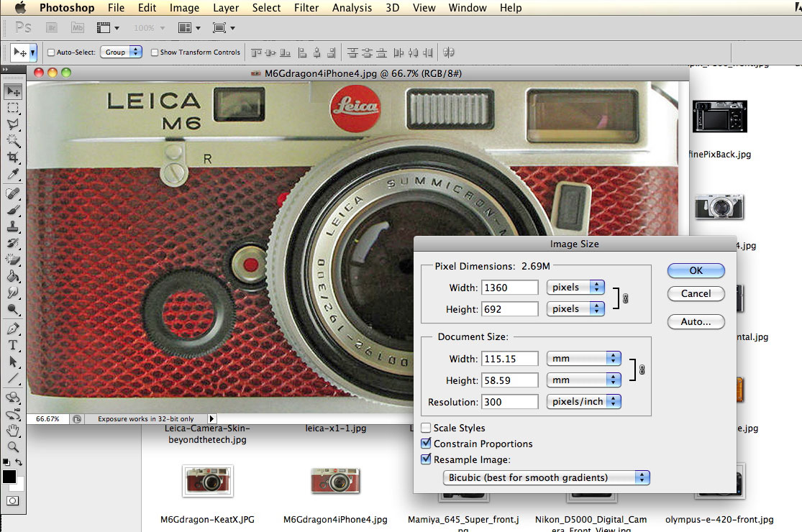Image resolution: width=802 pixels, height=532 pixels.
Task: Select the Line tool
Action: tap(13, 378)
